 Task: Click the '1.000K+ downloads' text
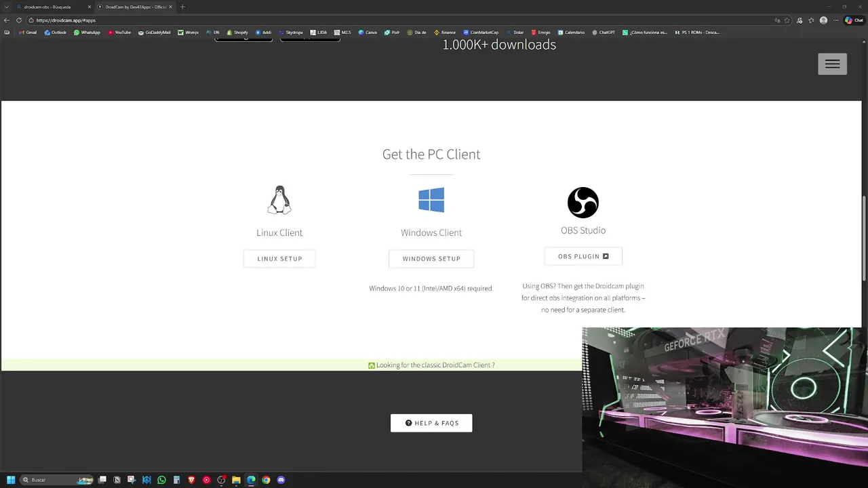click(x=499, y=45)
